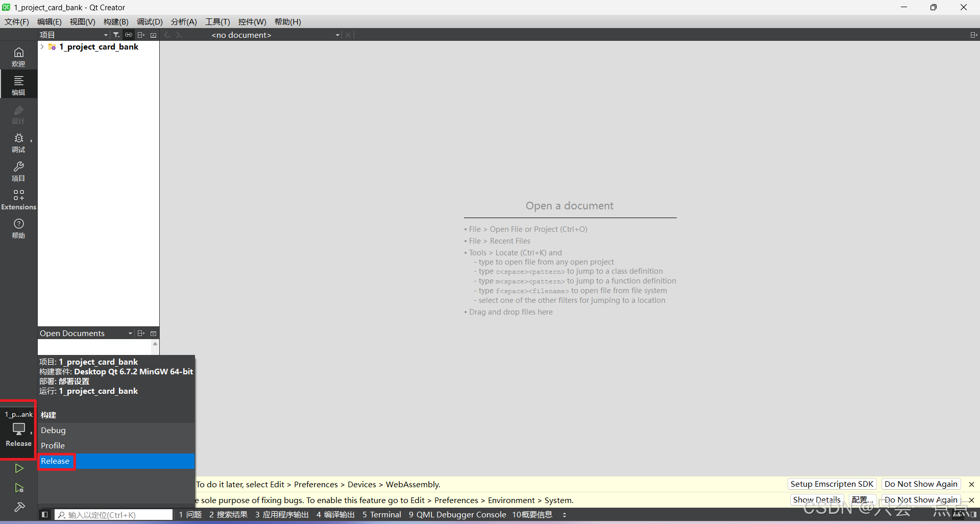Select the Release build configuration
Viewport: 980px width, 524px height.
click(x=116, y=461)
